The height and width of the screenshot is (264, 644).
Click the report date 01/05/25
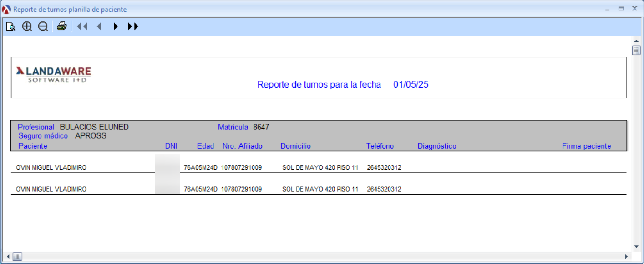(411, 84)
